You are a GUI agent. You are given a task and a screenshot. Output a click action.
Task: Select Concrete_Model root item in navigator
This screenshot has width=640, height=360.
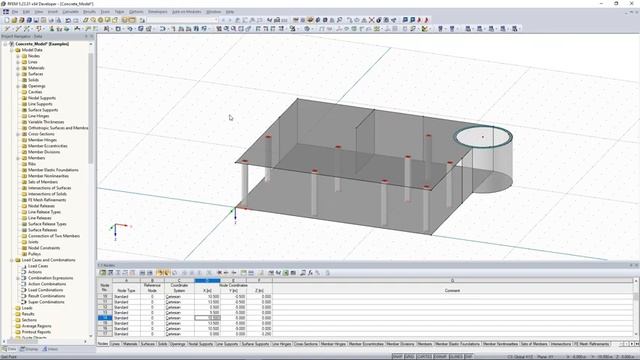point(42,44)
